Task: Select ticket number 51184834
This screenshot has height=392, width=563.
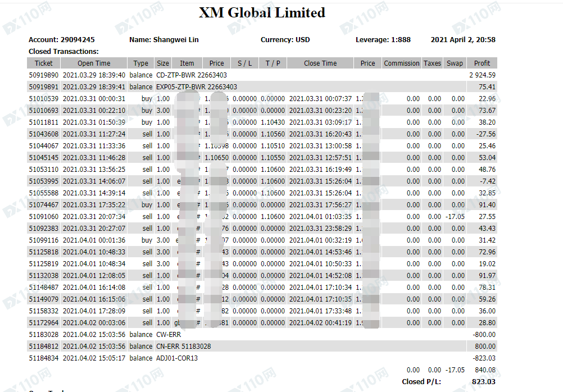Action: (x=43, y=358)
